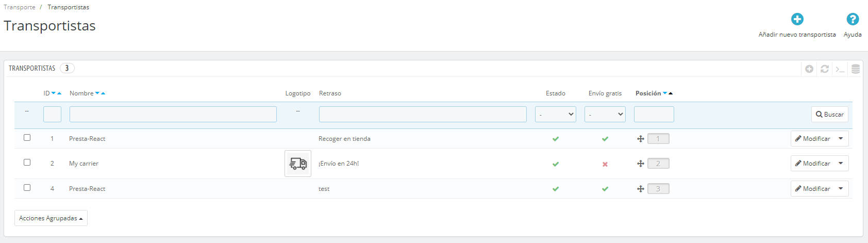The image size is (868, 243).
Task: Select checkbox for My carrier row
Action: [27, 163]
